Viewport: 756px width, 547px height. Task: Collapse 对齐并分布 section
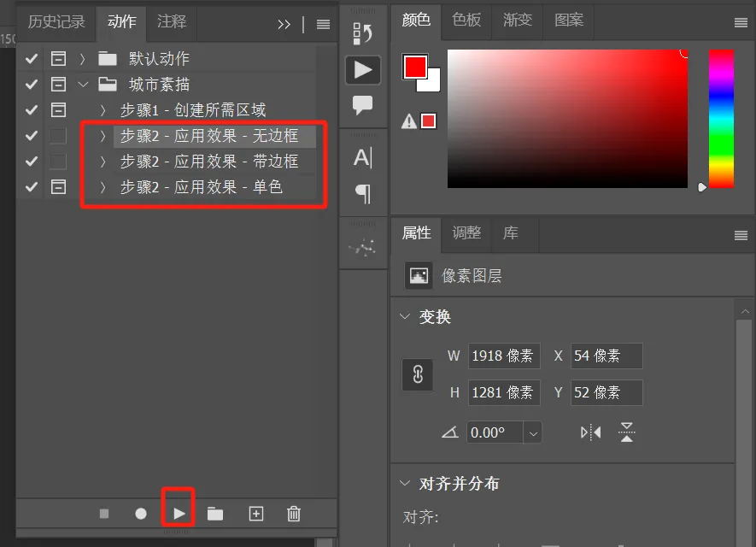[405, 483]
